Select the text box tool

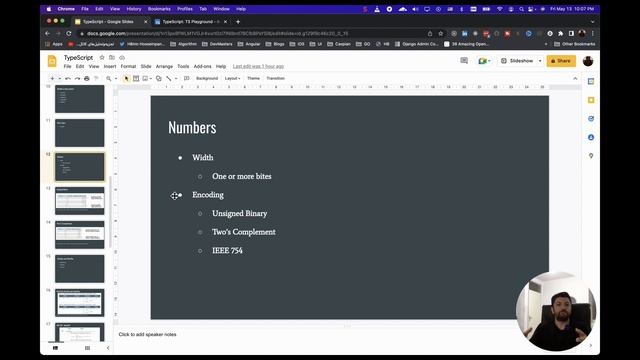click(136, 78)
